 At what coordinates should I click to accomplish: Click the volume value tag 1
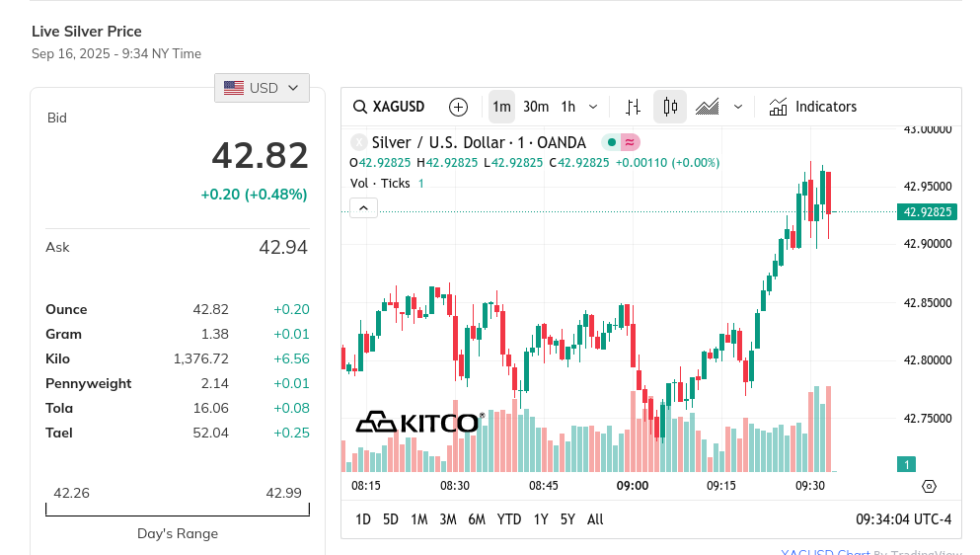click(906, 464)
